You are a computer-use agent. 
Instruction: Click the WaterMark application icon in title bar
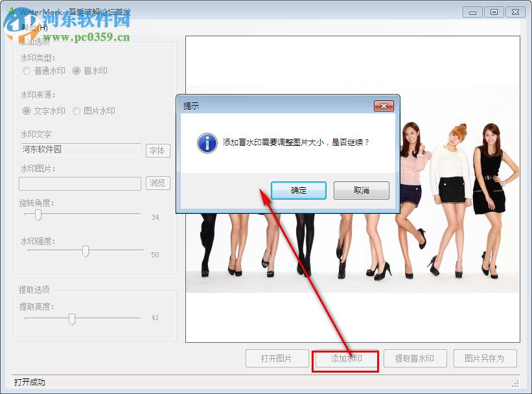pyautogui.click(x=12, y=12)
